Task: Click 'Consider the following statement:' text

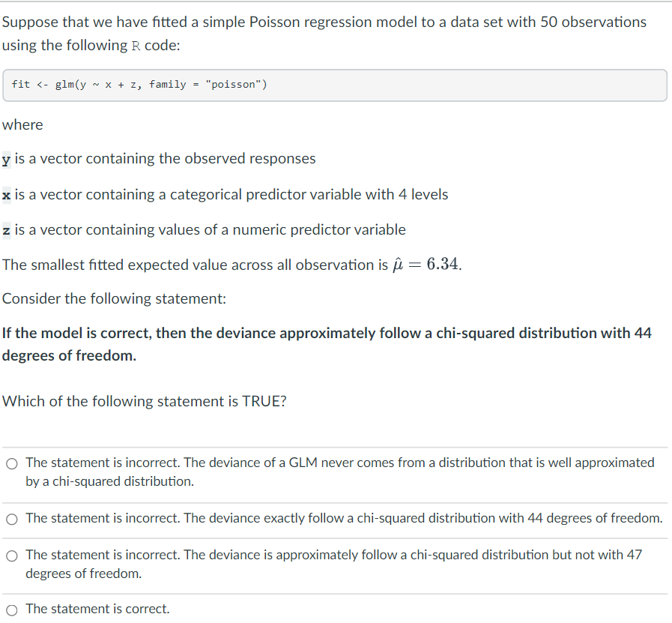Action: pos(116,298)
